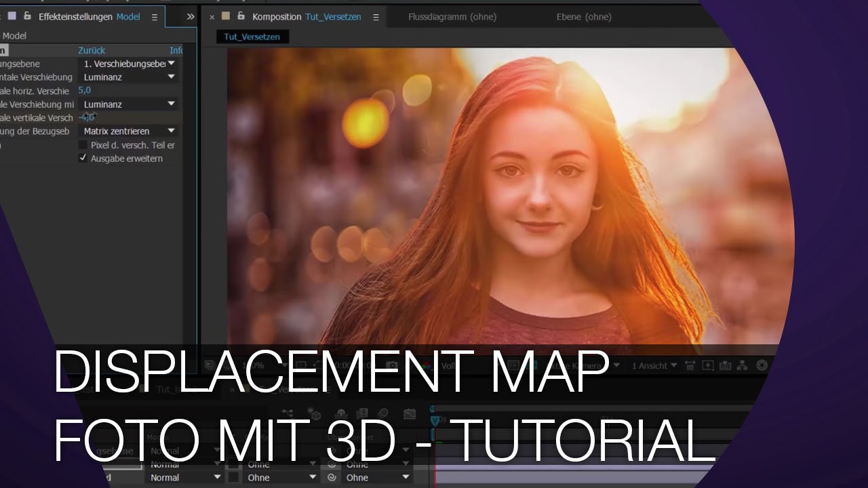Screen dimensions: 868x488
Task: Toggle pixel aspect ratio correction icon
Action: coord(690,365)
